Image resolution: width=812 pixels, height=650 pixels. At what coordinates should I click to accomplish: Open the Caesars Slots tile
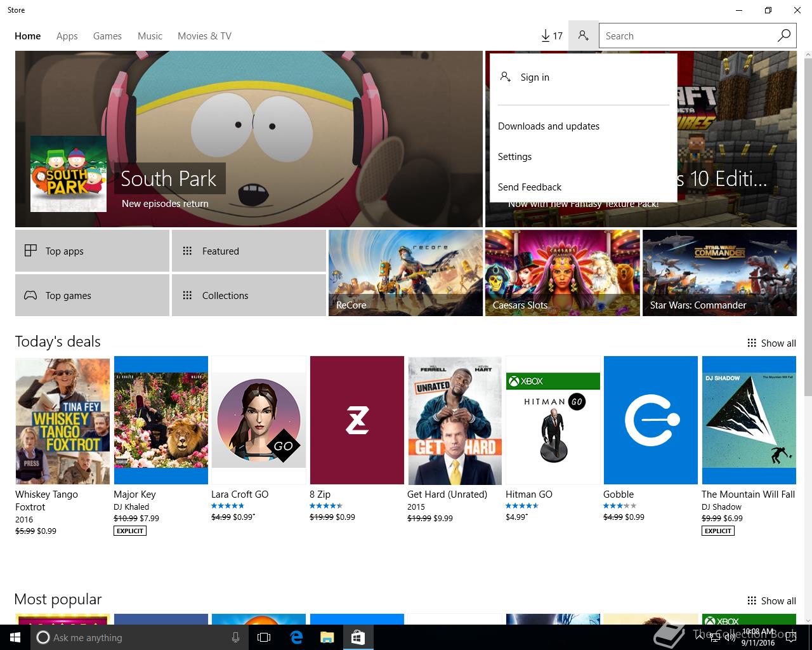coord(562,273)
